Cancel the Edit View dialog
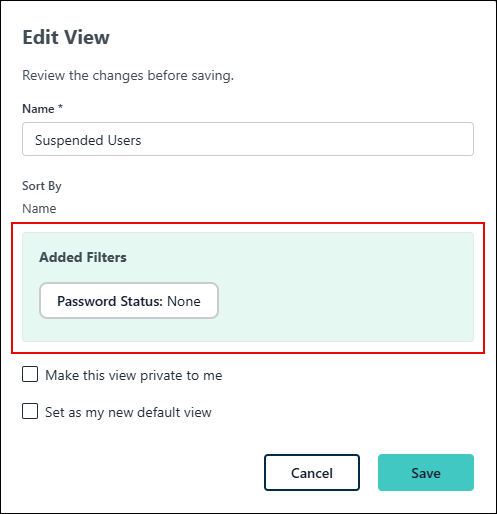The height and width of the screenshot is (514, 497). coord(312,473)
